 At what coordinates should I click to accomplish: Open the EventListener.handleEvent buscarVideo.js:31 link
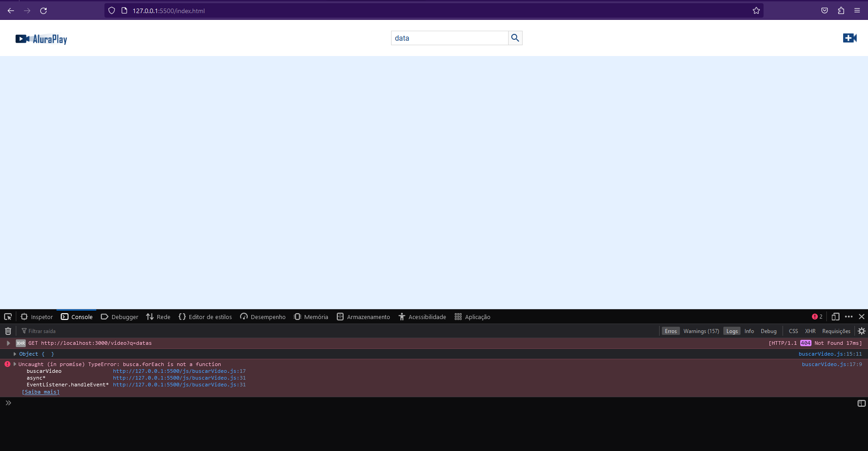(179, 385)
